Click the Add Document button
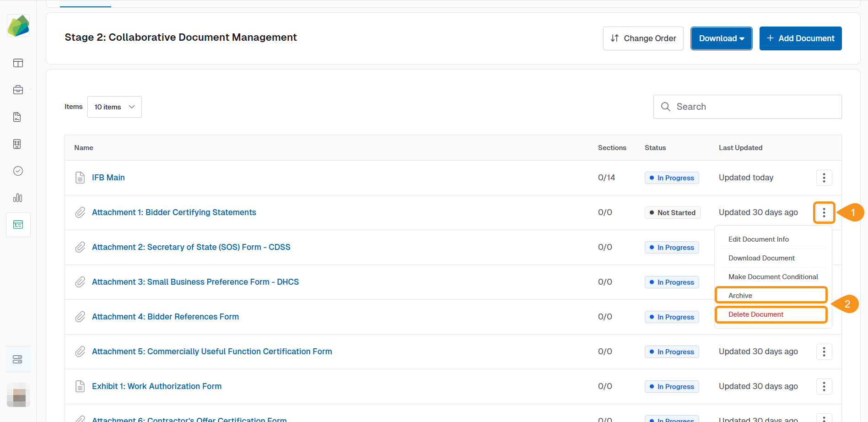The width and height of the screenshot is (868, 422). [800, 38]
